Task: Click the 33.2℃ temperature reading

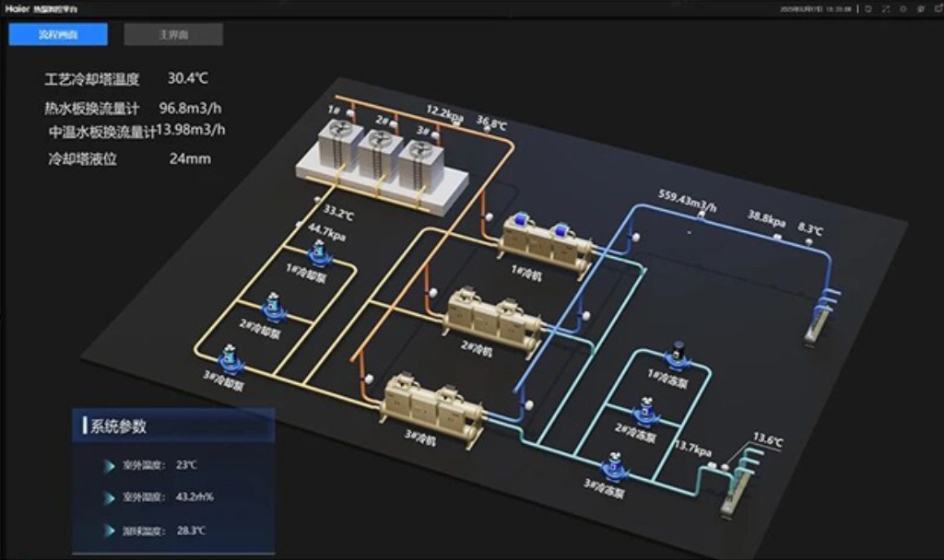Action: 338,213
